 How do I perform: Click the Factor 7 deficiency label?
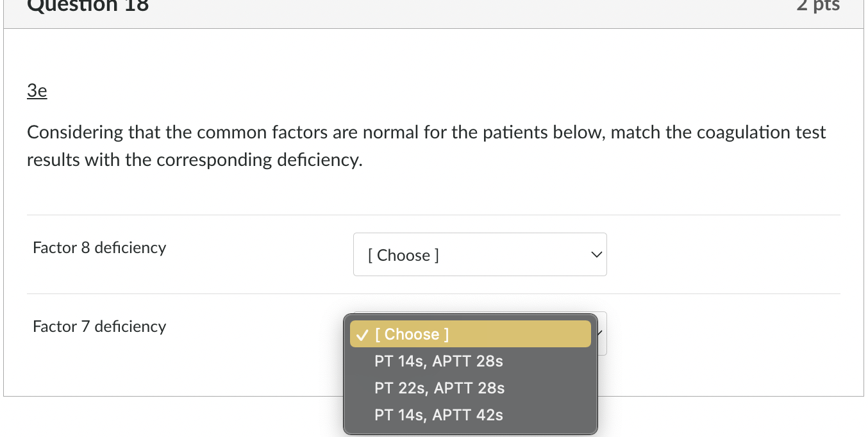tap(99, 327)
